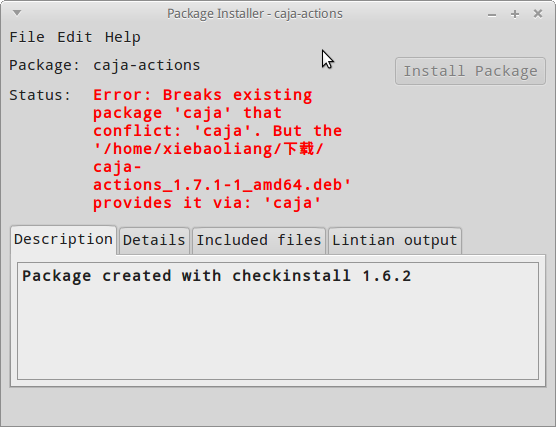
Task: Close the Package Installer window
Action: (538, 13)
